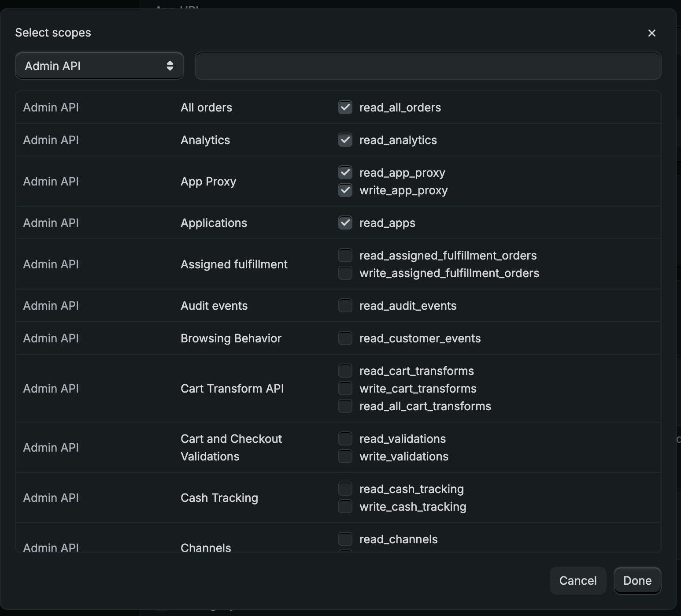Enable the read_assigned_fulfillment_orders scope
Viewport: 681px width, 616px height.
click(345, 255)
